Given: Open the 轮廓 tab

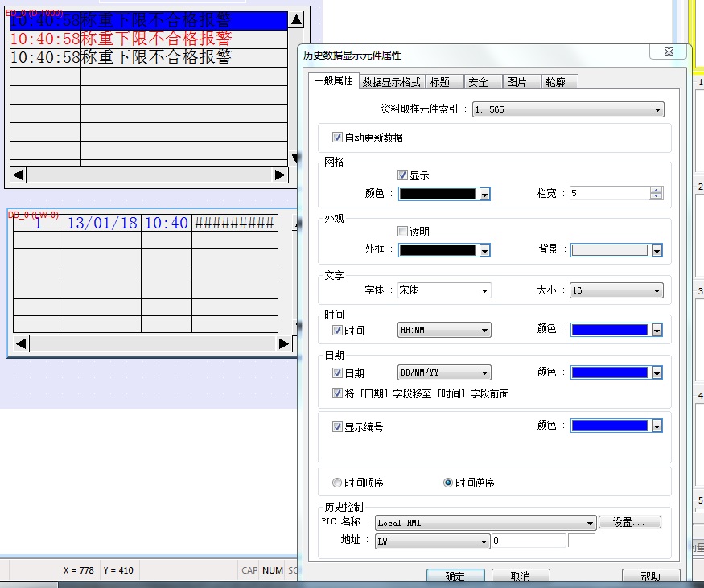Looking at the screenshot, I should [555, 82].
